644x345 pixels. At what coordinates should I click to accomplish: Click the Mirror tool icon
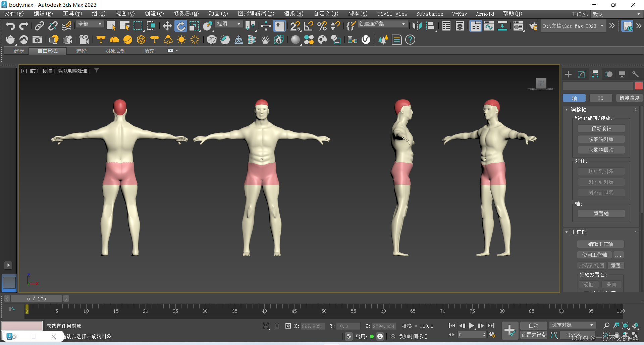417,26
